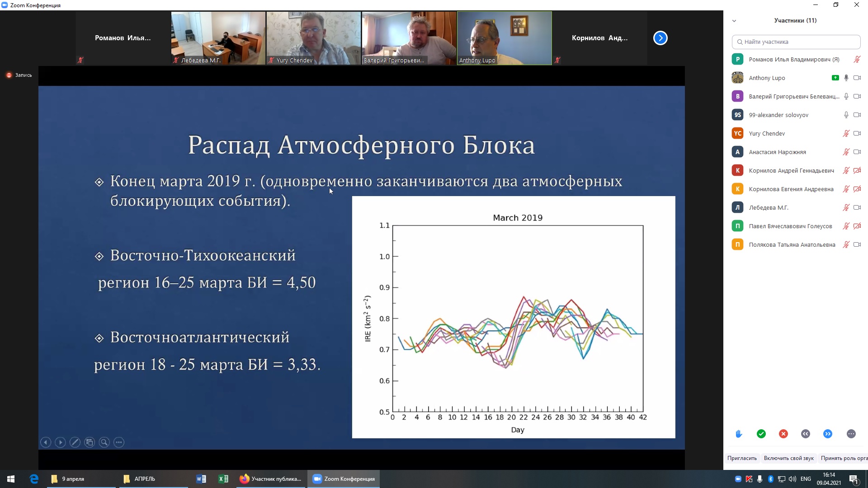Click 99-alexander solovyov's camera icon

(x=857, y=115)
